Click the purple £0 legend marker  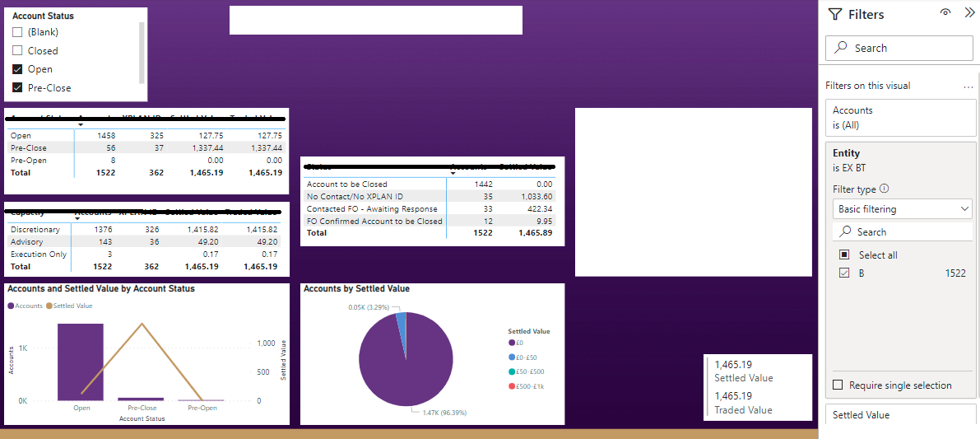point(512,343)
